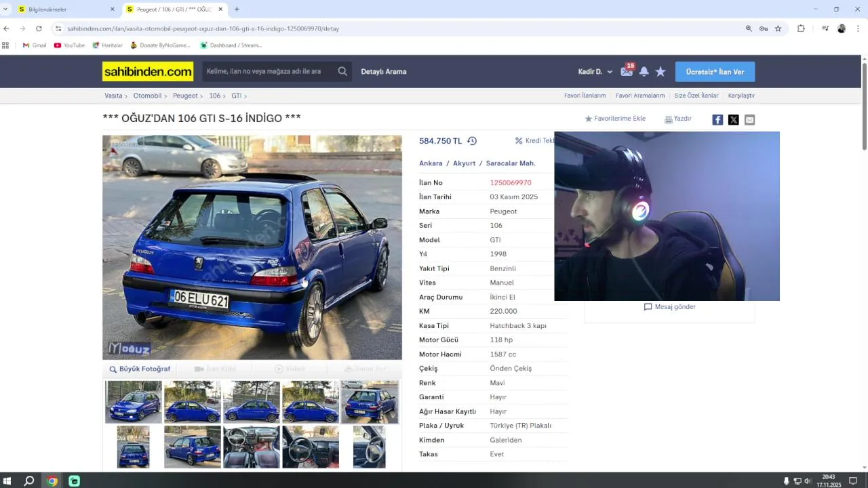Add listing via Favorilerime Ekle
868x488 pixels.
click(615, 119)
